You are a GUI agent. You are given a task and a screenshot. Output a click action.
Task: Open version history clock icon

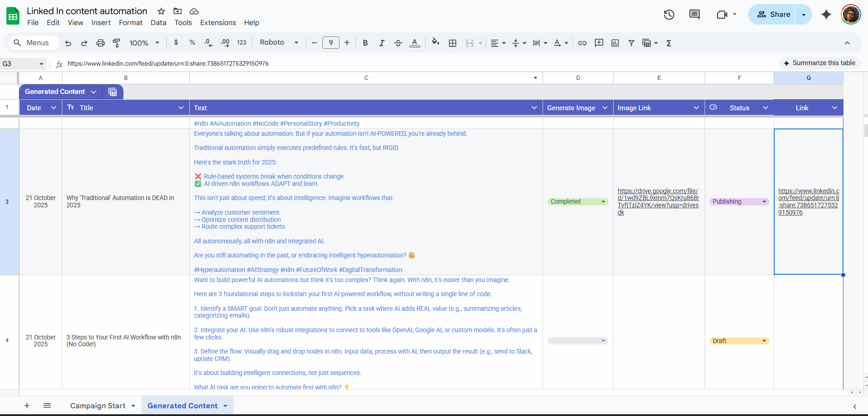click(669, 15)
